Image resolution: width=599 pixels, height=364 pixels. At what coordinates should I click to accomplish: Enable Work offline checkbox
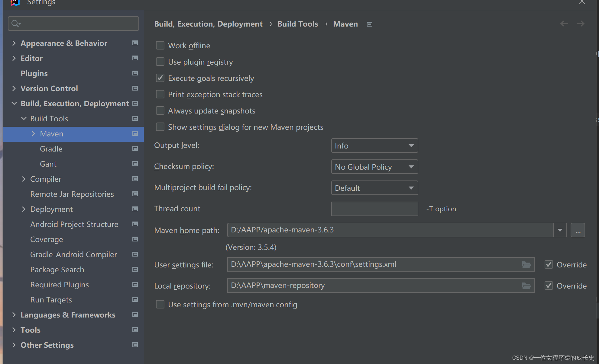(x=160, y=46)
